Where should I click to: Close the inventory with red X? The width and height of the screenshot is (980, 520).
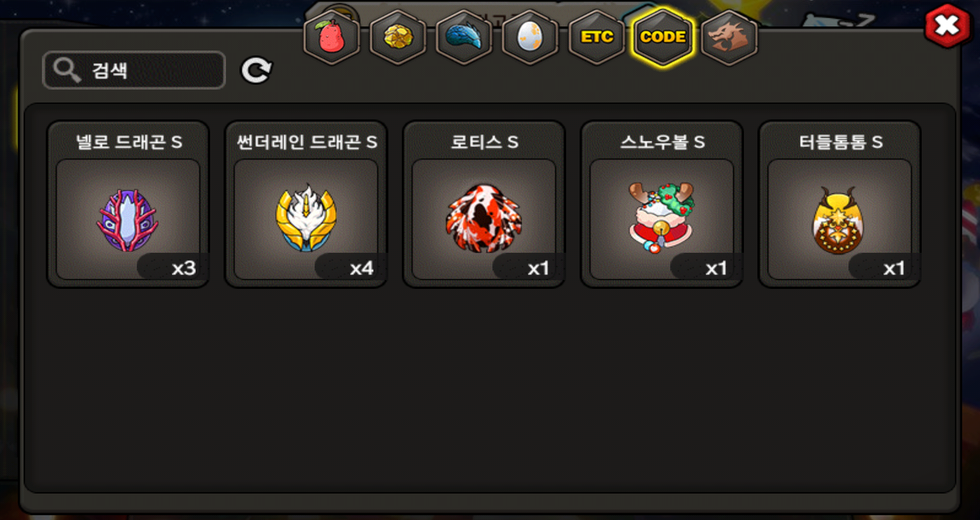947,26
